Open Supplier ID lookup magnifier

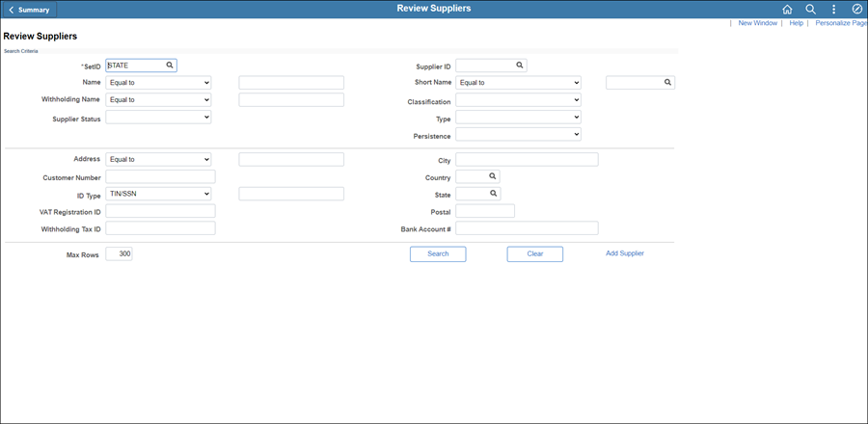(x=519, y=66)
